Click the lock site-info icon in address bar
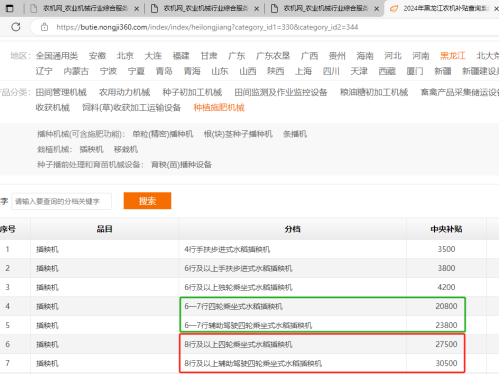Image resolution: width=499 pixels, height=375 pixels. pos(44,27)
